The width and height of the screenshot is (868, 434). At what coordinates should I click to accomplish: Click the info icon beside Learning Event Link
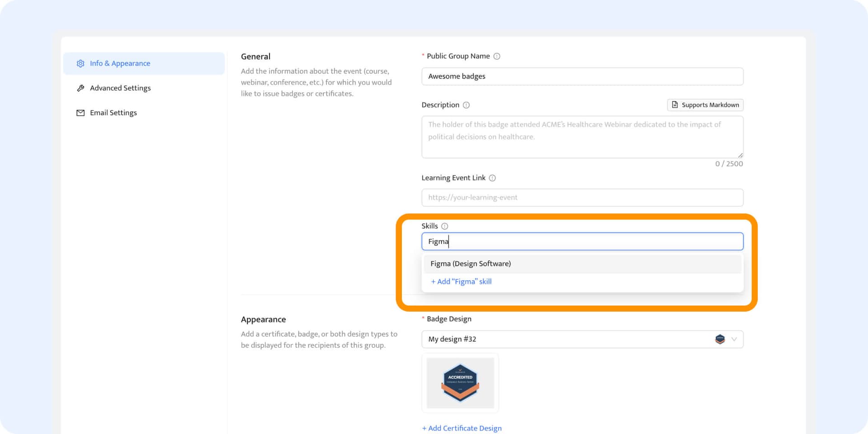[x=493, y=178]
